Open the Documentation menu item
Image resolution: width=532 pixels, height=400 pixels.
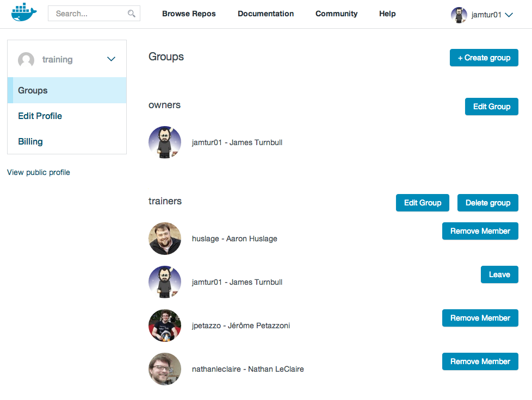click(265, 14)
